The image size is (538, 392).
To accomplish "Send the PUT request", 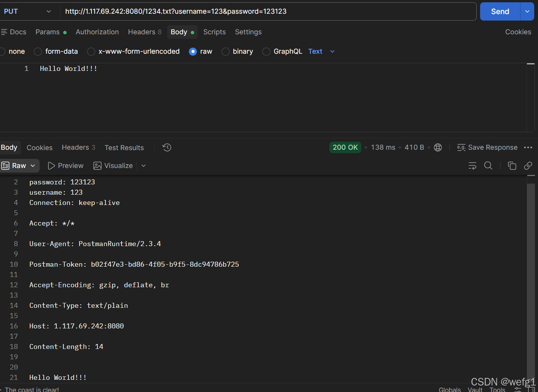I will coord(500,11).
